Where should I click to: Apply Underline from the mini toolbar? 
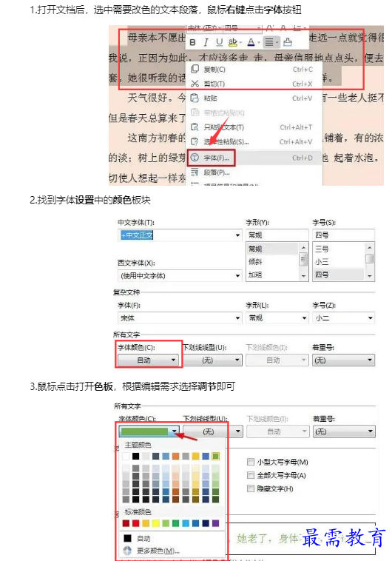219,43
